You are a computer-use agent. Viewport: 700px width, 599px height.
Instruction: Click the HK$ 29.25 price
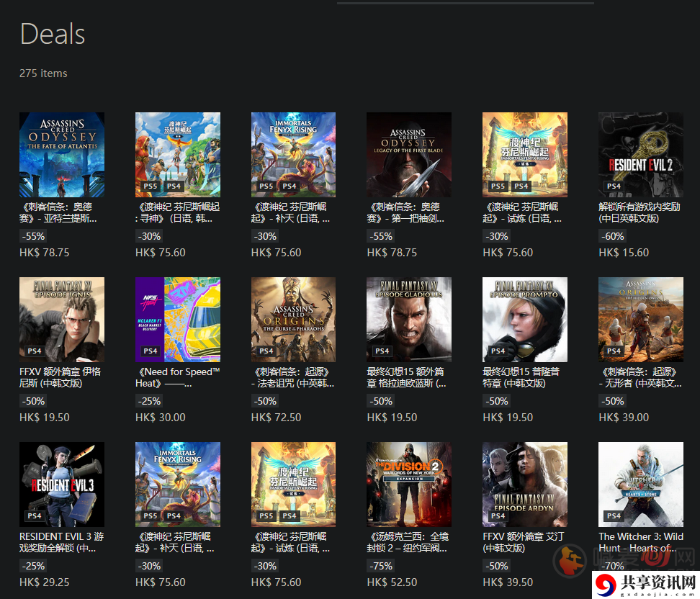tap(44, 582)
